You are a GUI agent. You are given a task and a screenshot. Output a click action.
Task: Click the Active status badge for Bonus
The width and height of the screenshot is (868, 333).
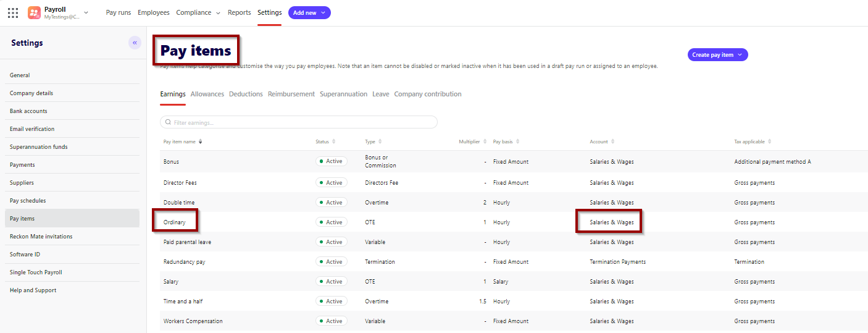tap(332, 161)
